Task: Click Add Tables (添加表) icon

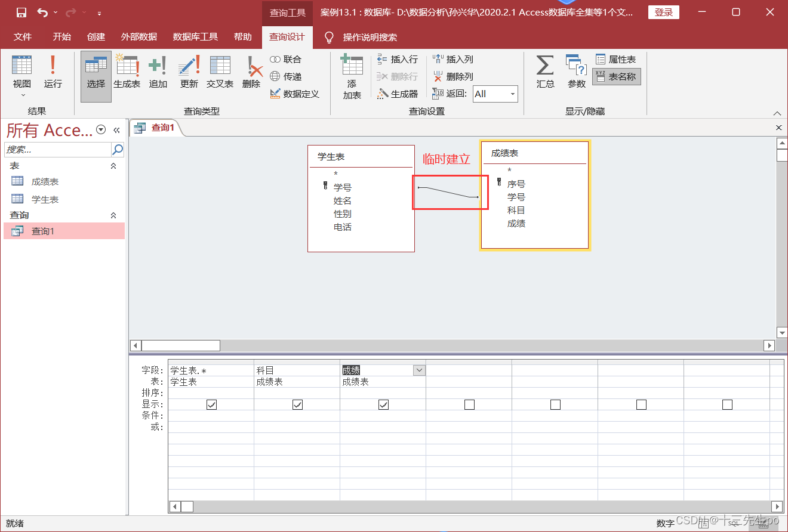Action: (352, 76)
